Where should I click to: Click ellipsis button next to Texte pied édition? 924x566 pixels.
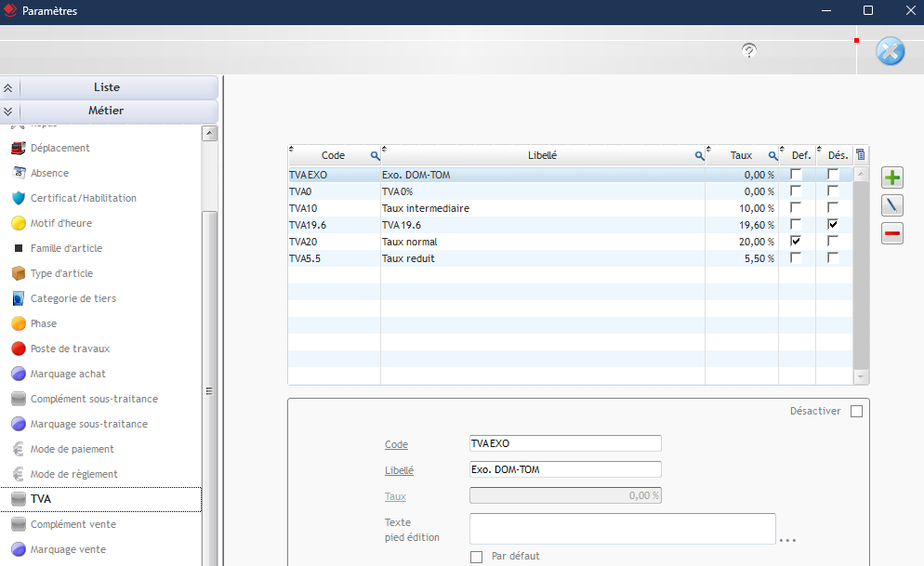pos(788,539)
